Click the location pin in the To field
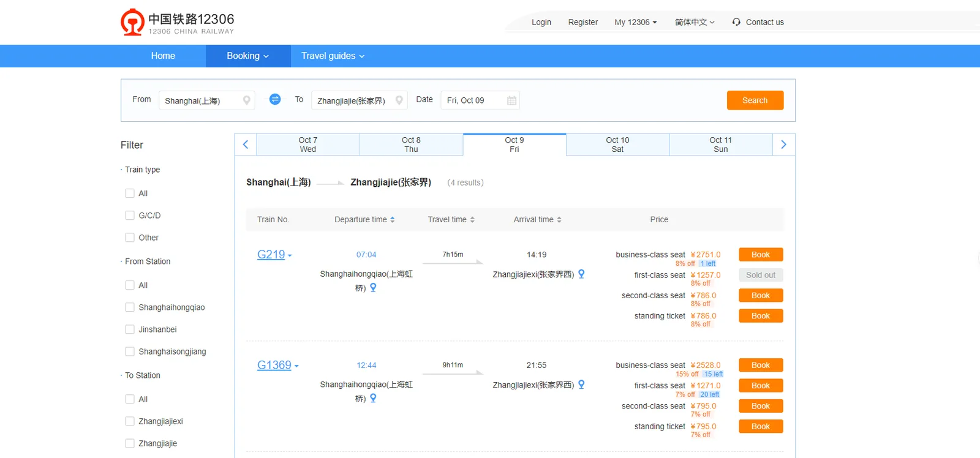The image size is (980, 458). pos(399,100)
